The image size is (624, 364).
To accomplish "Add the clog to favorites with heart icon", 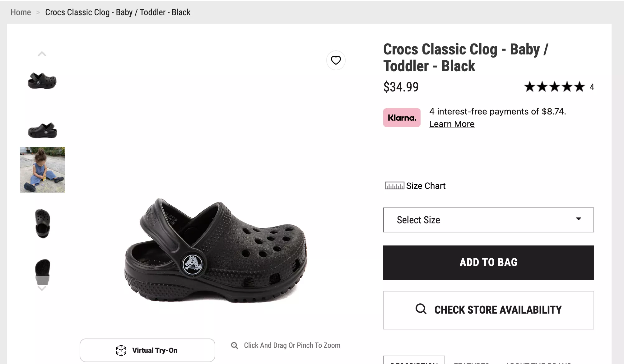I will pos(336,60).
